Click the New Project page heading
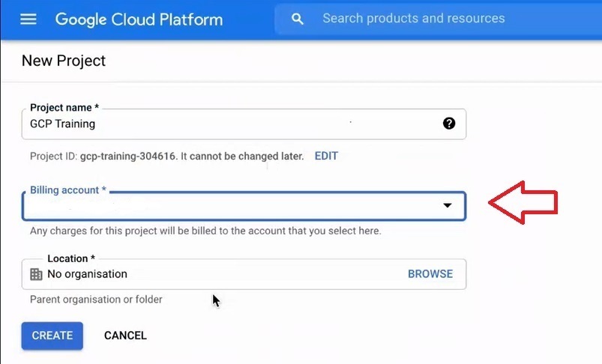The height and width of the screenshot is (364, 602). click(x=63, y=61)
